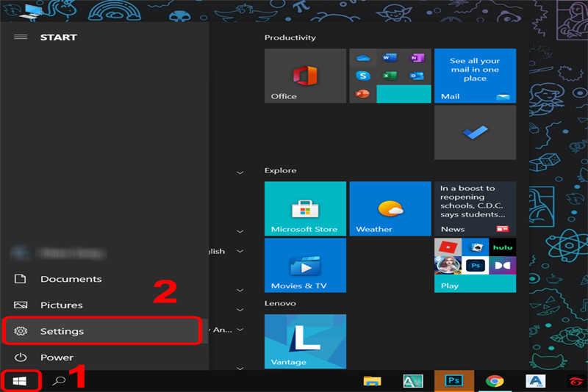Launch OneNote from the Office folder tile
Image resolution: width=588 pixels, height=392 pixels.
click(417, 58)
